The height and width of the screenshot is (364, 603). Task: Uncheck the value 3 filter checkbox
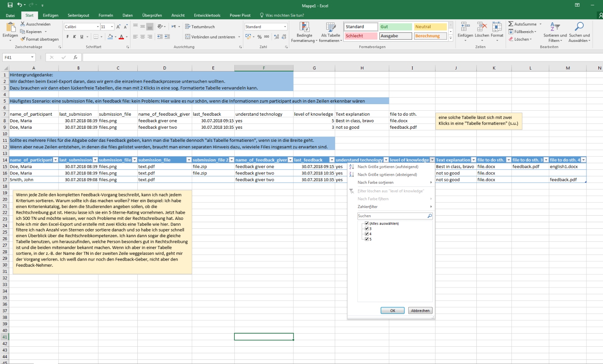tap(367, 229)
